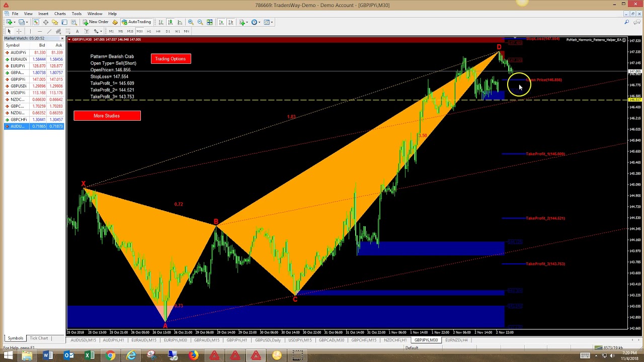
Task: Select the Crosshair tool
Action: tap(19, 31)
